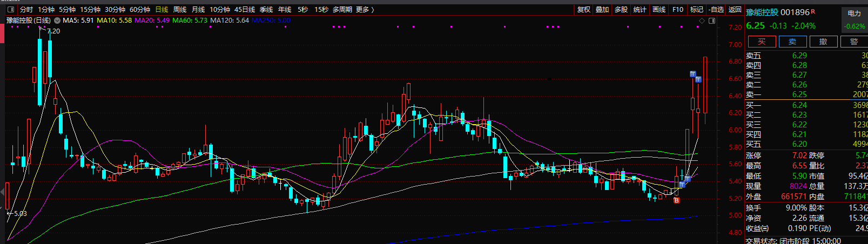The width and height of the screenshot is (868, 244).
Task: Switch to 分时 intraday chart
Action: 26,10
